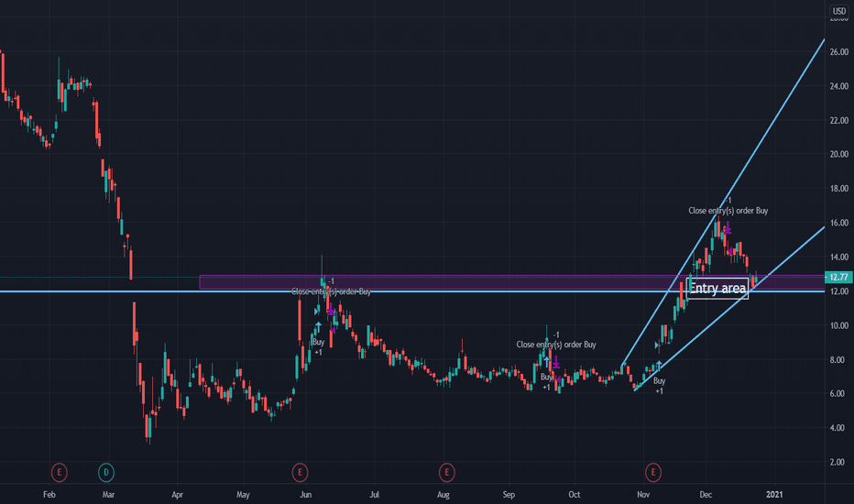Click the June Buy +1 signal label
The height and width of the screenshot is (504, 854).
pyautogui.click(x=318, y=347)
